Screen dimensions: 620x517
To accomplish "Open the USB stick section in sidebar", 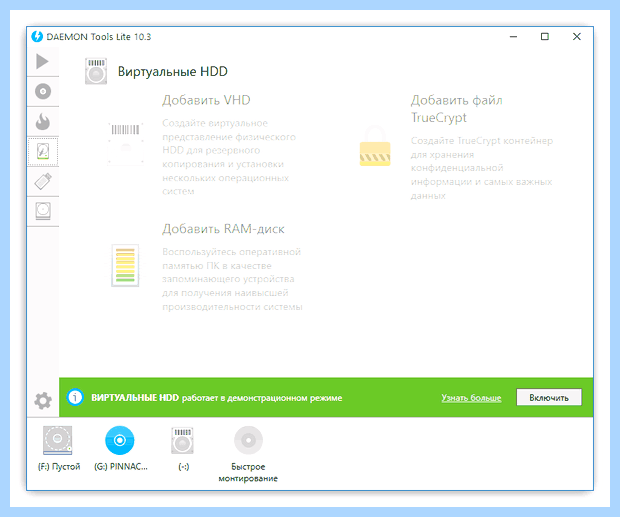I will 43,181.
